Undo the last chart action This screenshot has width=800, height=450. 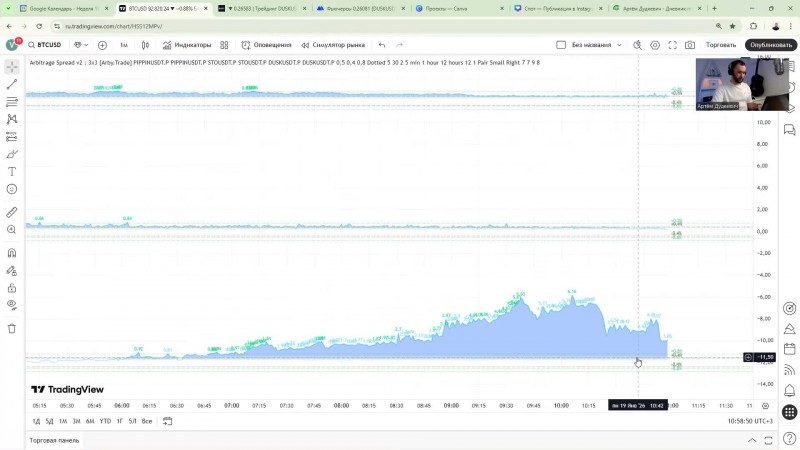tap(382, 45)
